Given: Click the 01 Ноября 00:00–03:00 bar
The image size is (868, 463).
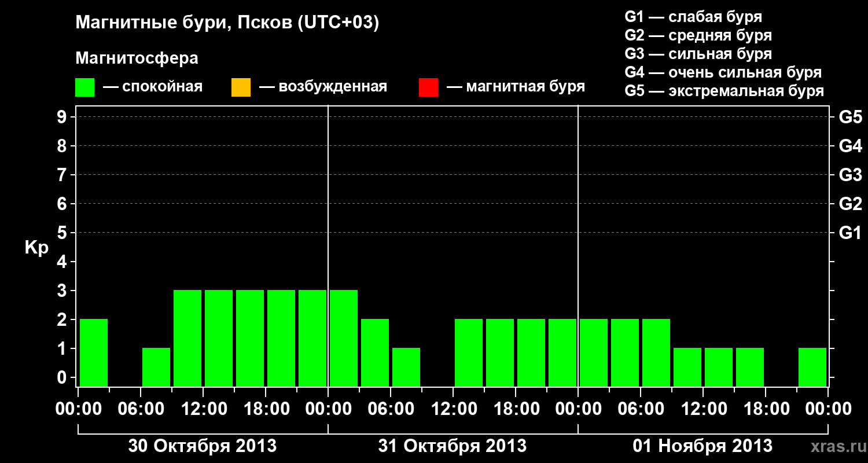Looking at the screenshot, I should coord(594,352).
